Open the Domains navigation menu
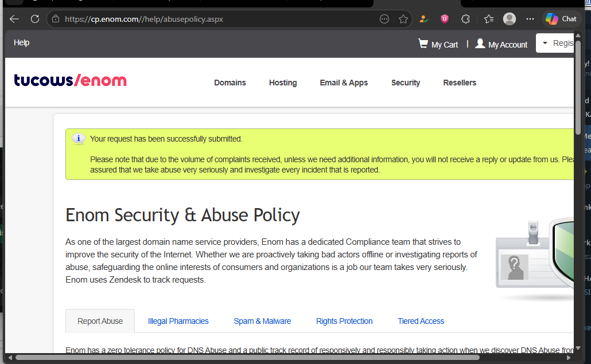 tap(230, 83)
